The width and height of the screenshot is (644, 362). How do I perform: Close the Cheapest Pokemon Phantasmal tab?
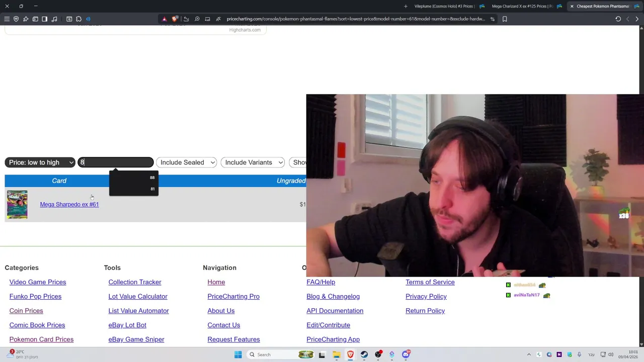572,6
